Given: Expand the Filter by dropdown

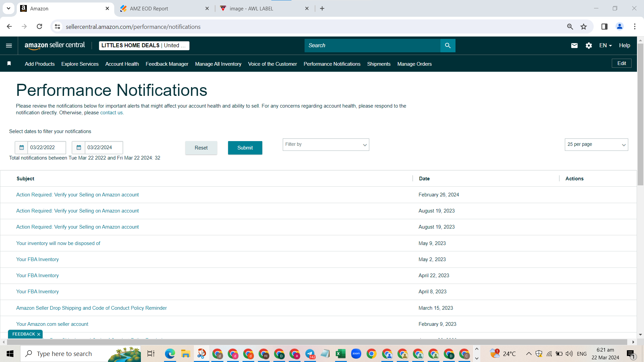Looking at the screenshot, I should 326,145.
